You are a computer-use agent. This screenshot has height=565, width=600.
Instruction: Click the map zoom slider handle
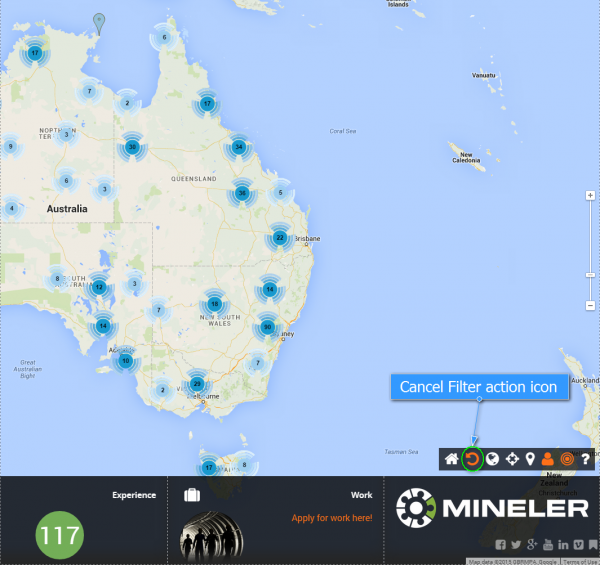pyautogui.click(x=591, y=273)
